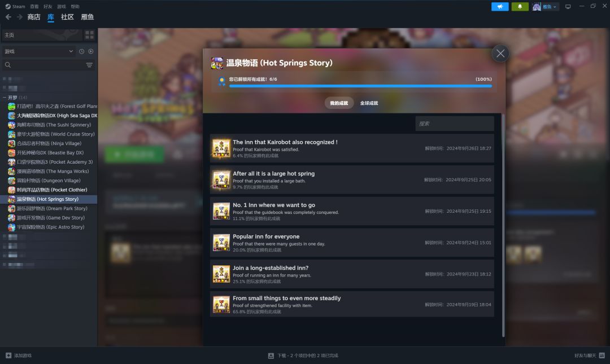
Task: Open the library filter options icon
Action: [x=89, y=65]
